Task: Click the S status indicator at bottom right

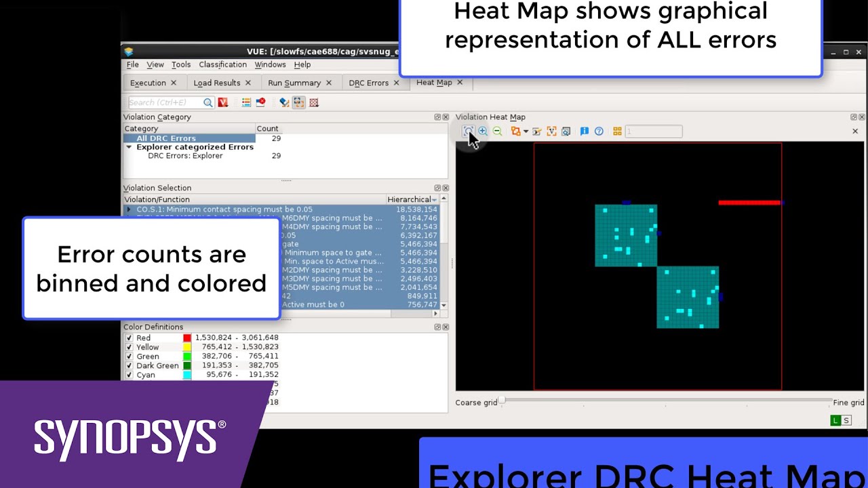Action: point(846,421)
